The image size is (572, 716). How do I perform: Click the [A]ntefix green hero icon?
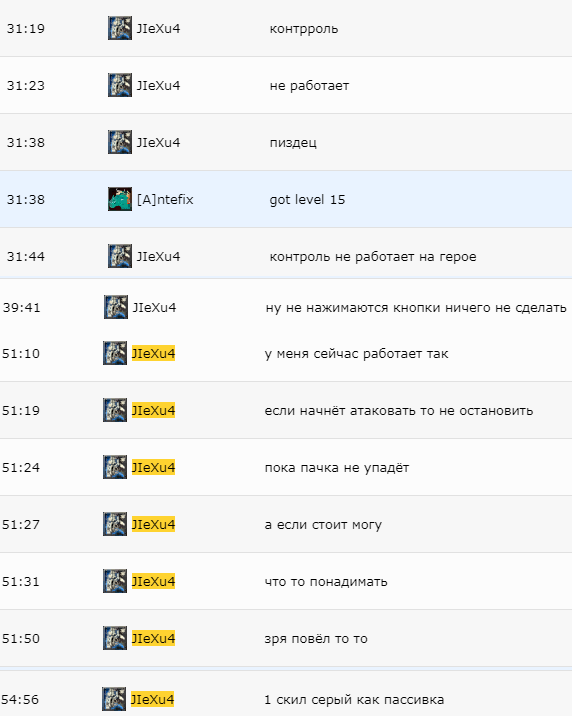click(120, 199)
